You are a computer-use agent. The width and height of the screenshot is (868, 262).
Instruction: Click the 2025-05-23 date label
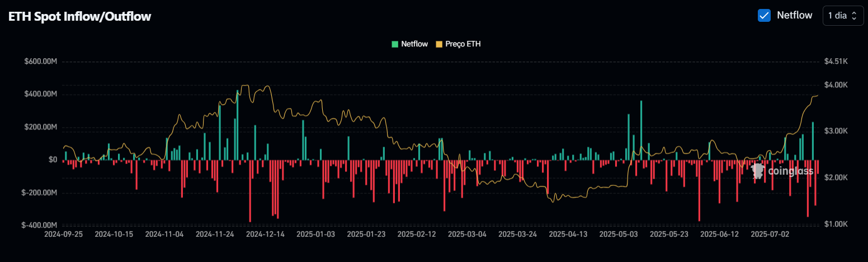[x=669, y=234]
